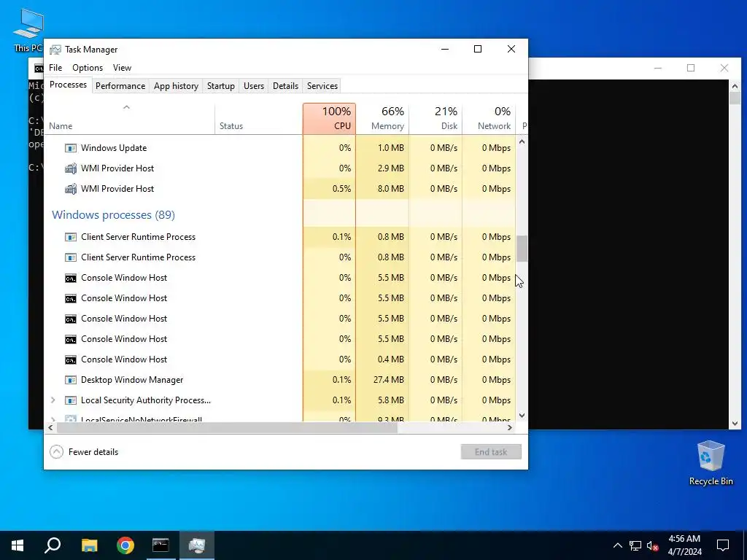The width and height of the screenshot is (747, 560).
Task: Open the Windows Start menu
Action: coord(18,545)
